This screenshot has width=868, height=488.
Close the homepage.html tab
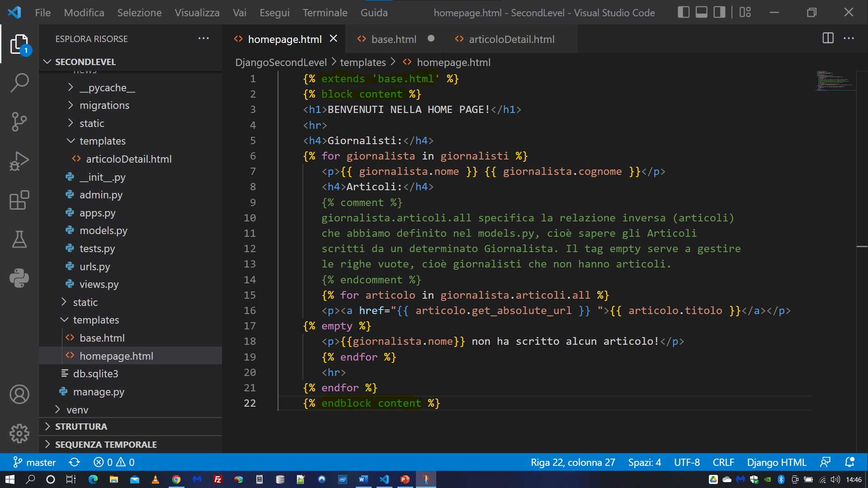(x=334, y=39)
